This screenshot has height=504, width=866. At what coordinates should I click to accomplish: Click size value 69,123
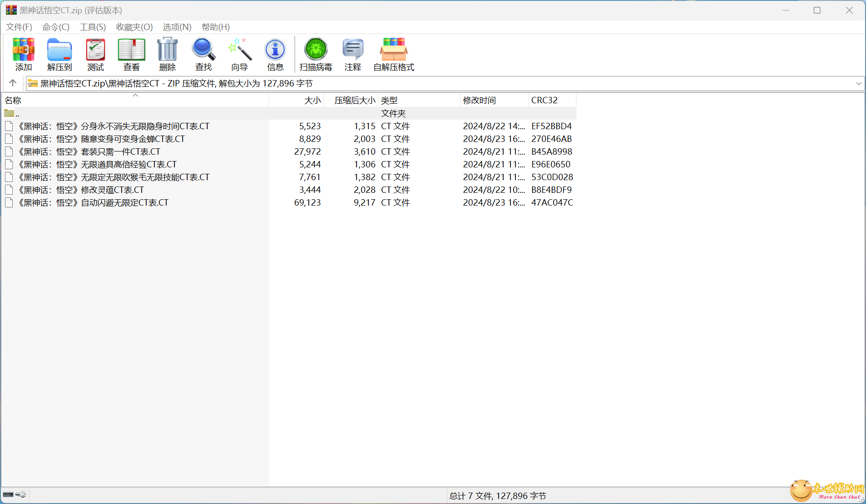coord(307,202)
